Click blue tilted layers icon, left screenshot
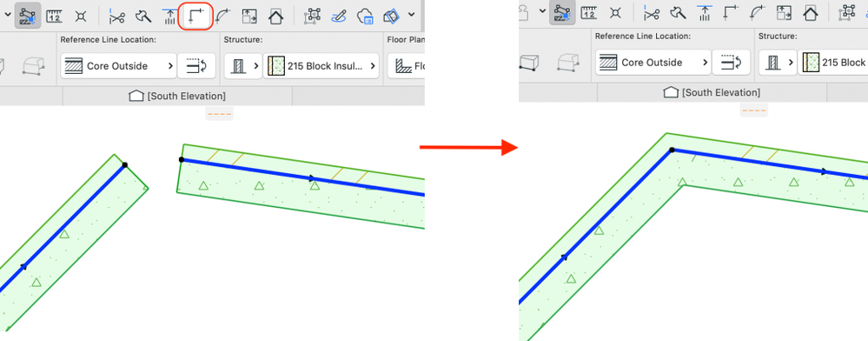This screenshot has height=341, width=868. [391, 16]
